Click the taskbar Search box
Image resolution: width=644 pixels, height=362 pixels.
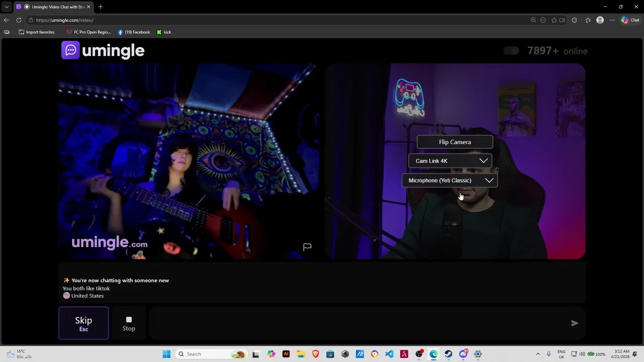(211, 354)
